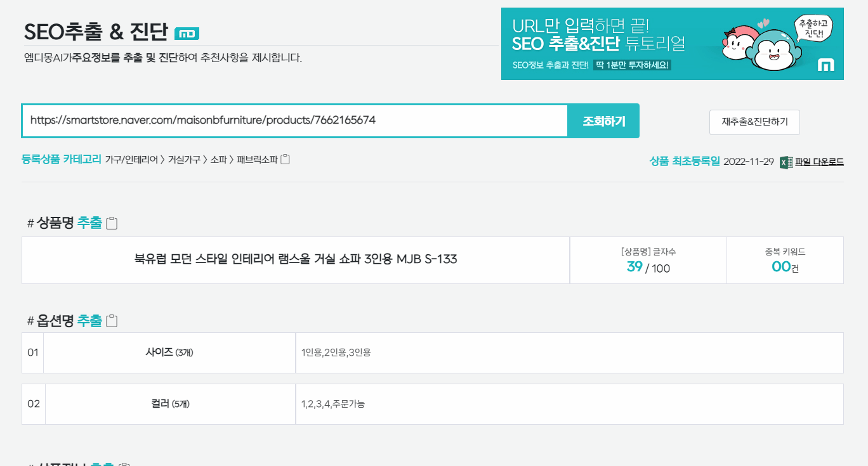Viewport: 868px width, 466px height.
Task: Click the 가구/인테리어 category breadcrumb
Action: tap(131, 160)
